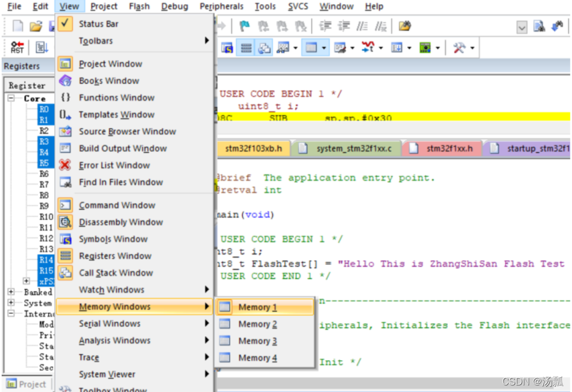Screen dimensions: 572x392
Task: Click the New file toolbar icon
Action: coord(18,26)
